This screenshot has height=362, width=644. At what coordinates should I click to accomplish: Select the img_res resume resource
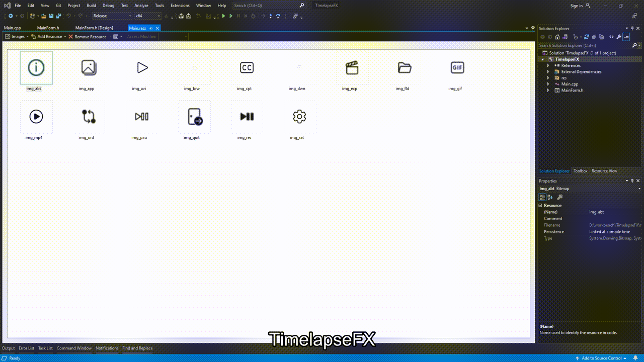coord(247,117)
